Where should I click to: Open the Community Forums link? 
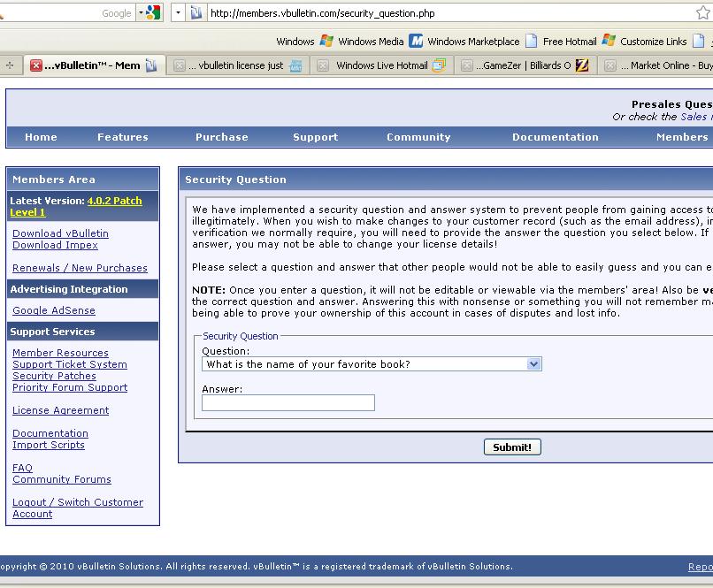(x=61, y=479)
